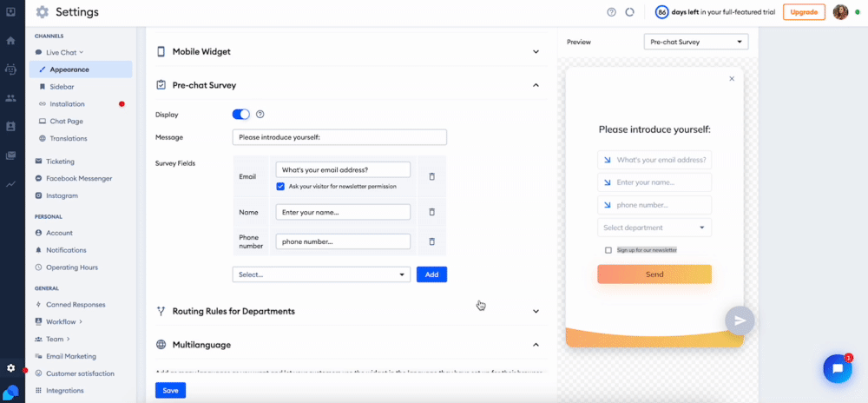The width and height of the screenshot is (868, 403).
Task: Open the Ticketing channel settings
Action: (60, 162)
